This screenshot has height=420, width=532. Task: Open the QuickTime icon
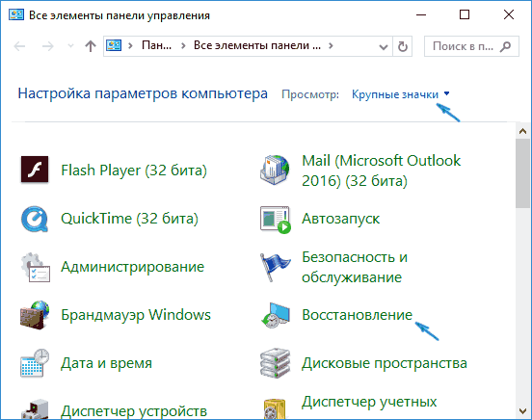(x=35, y=218)
